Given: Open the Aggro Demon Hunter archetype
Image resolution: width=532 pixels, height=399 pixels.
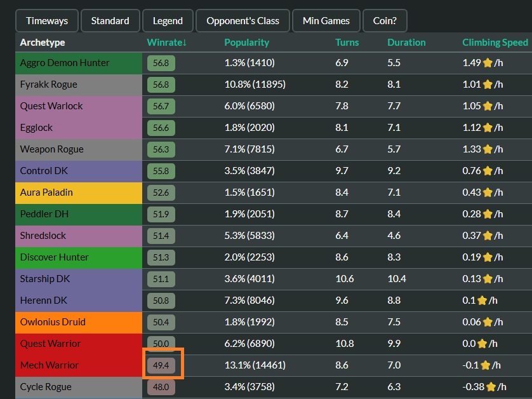Looking at the screenshot, I should 79,63.
